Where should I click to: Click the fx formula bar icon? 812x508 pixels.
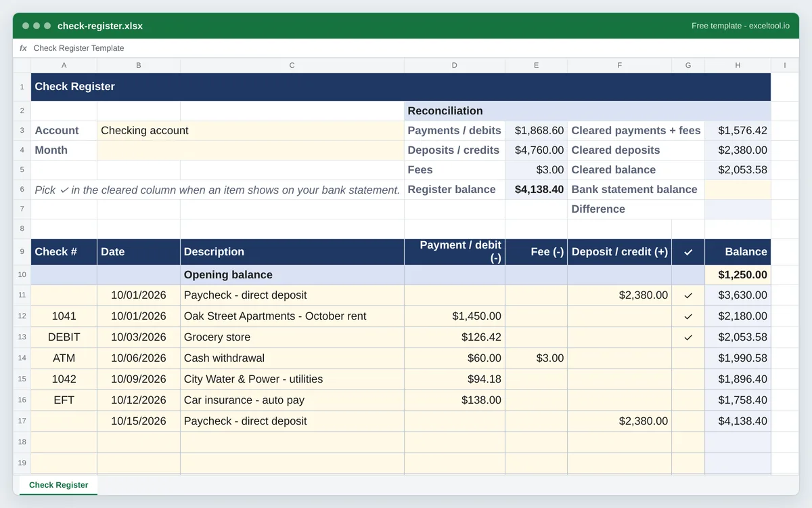[x=23, y=48]
